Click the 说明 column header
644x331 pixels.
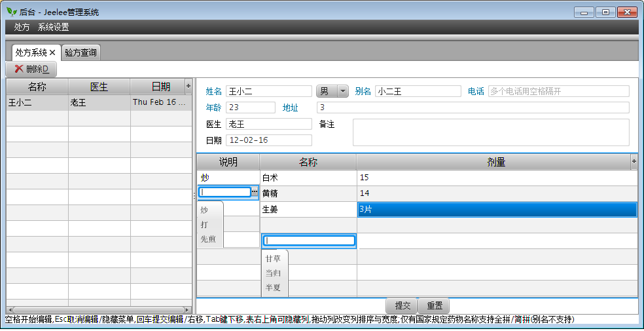click(228, 162)
